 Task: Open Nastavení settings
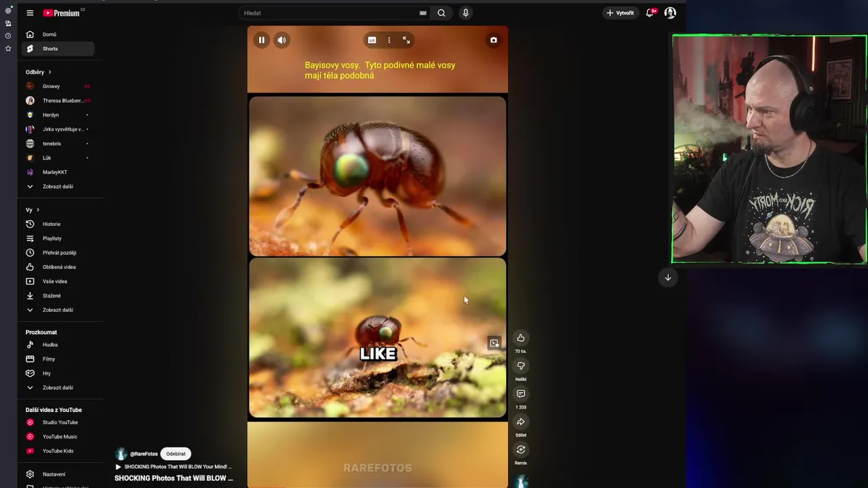58,474
